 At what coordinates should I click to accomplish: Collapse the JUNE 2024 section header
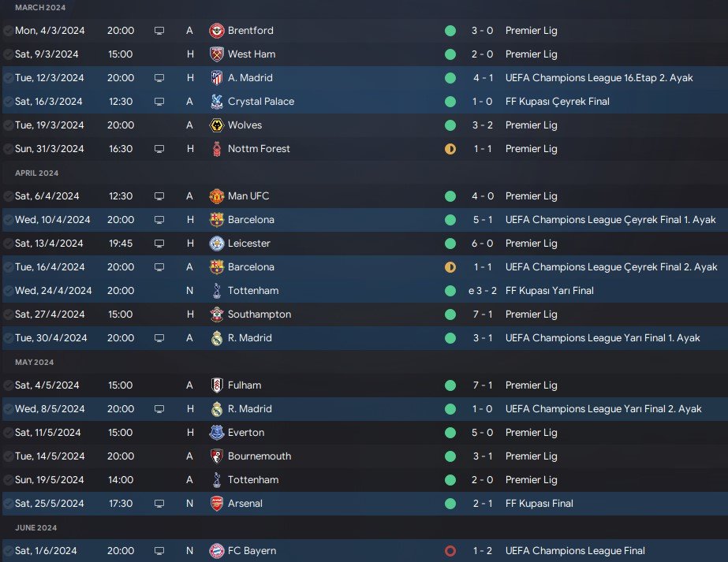pyautogui.click(x=36, y=527)
